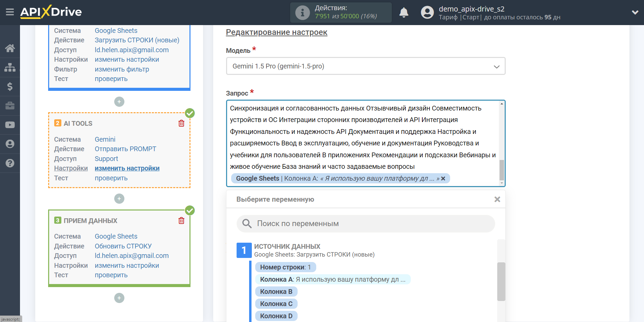644x322 pixels.
Task: Open the Модель dropdown
Action: (365, 66)
